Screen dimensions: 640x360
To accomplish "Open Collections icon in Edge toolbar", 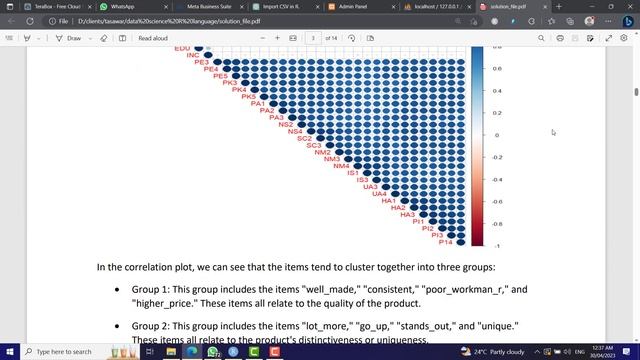I will tap(570, 21).
